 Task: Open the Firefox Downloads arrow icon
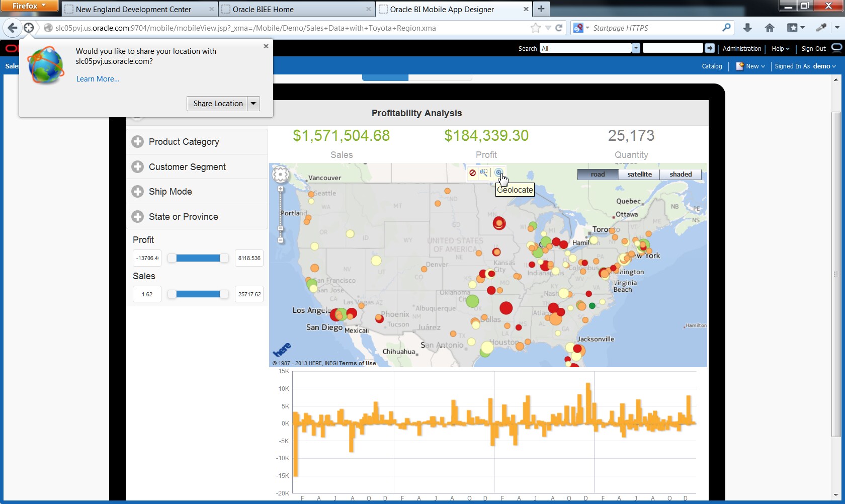point(747,28)
